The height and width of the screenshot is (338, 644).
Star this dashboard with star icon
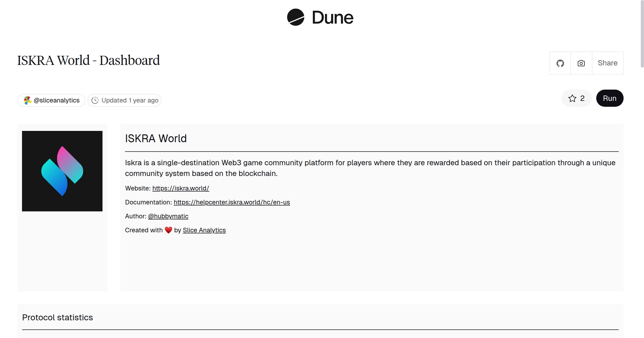point(572,98)
